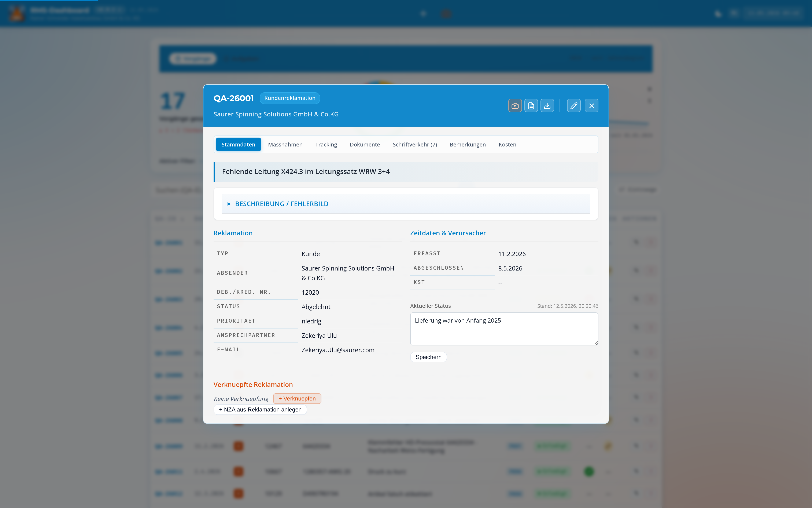Click the Keine Verknuepfung text
This screenshot has height=508, width=812.
[x=241, y=399]
